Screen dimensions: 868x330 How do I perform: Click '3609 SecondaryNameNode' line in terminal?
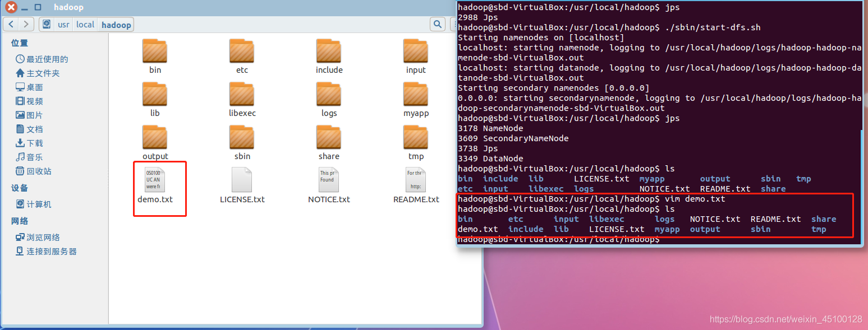(x=513, y=138)
